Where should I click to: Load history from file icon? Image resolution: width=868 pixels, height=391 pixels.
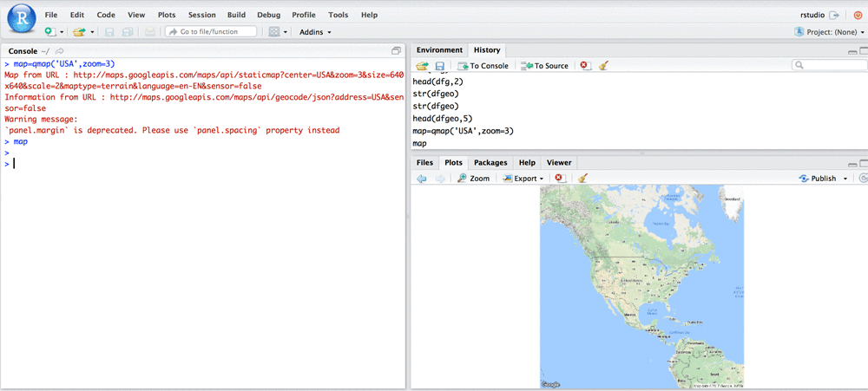(x=423, y=65)
